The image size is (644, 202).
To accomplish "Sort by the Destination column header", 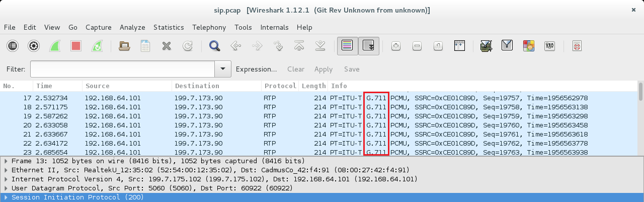I will tap(216, 86).
